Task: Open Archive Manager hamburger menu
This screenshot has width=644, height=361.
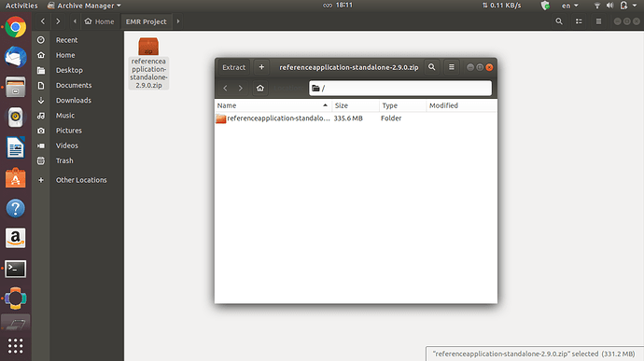Action: click(x=452, y=67)
